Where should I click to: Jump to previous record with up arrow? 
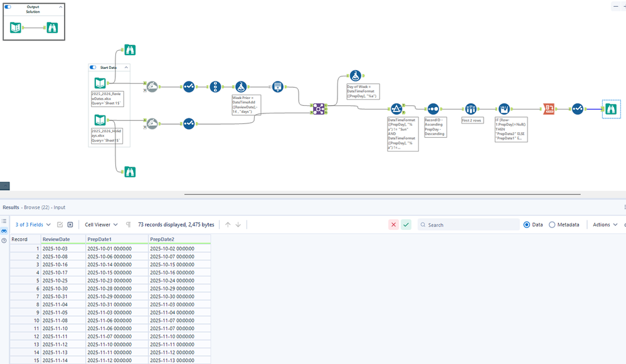coord(228,224)
